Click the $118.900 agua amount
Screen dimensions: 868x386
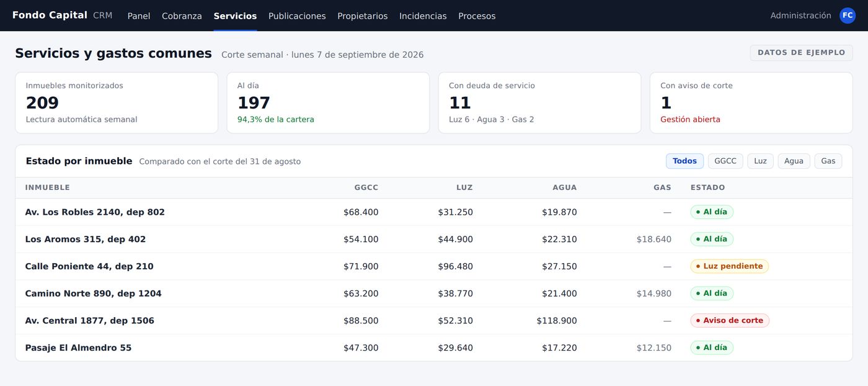click(x=557, y=321)
